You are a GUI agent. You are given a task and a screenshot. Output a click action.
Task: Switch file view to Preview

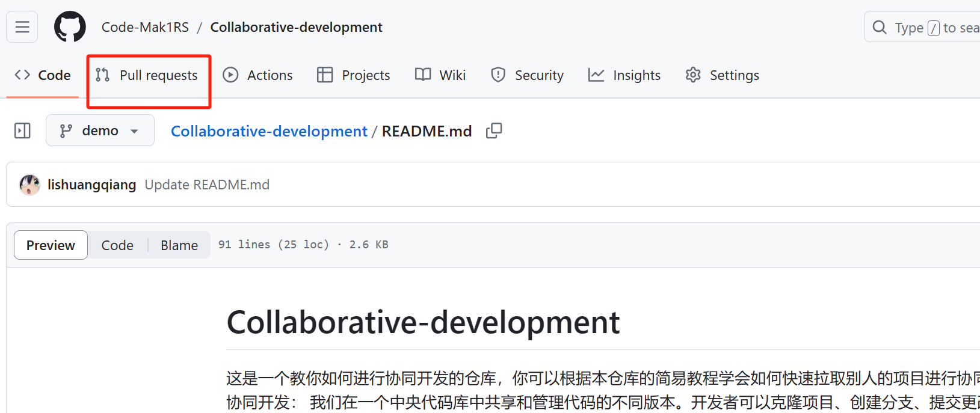point(51,245)
